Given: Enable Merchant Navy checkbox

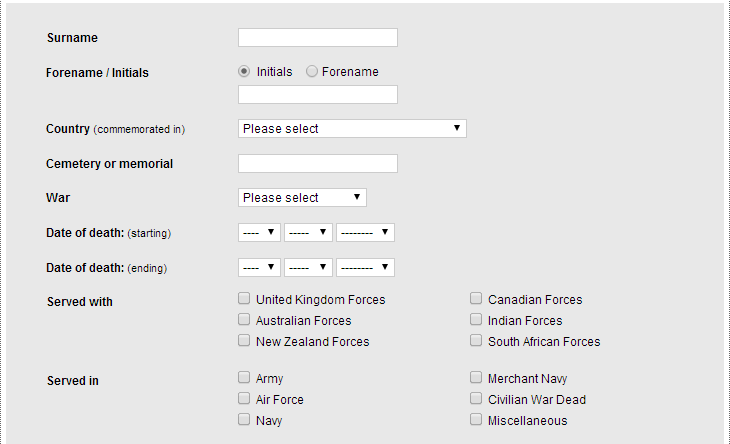Looking at the screenshot, I should coord(476,377).
